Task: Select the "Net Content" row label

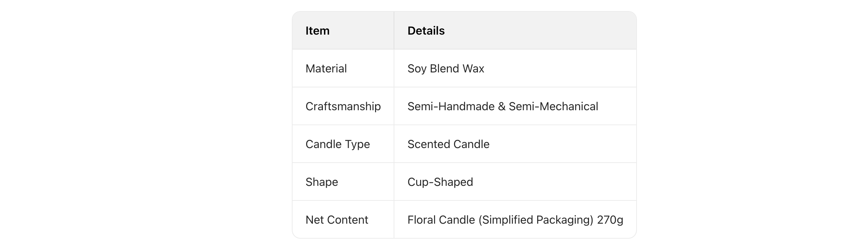Action: 336,220
